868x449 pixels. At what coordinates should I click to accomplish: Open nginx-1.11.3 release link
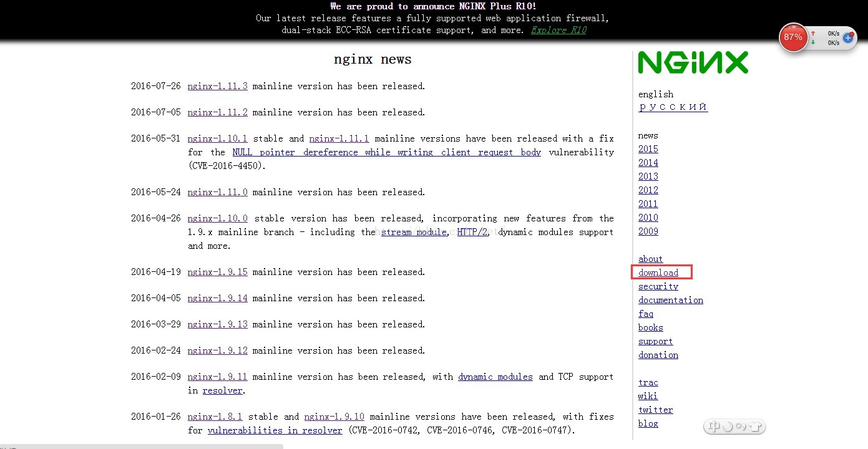point(217,86)
